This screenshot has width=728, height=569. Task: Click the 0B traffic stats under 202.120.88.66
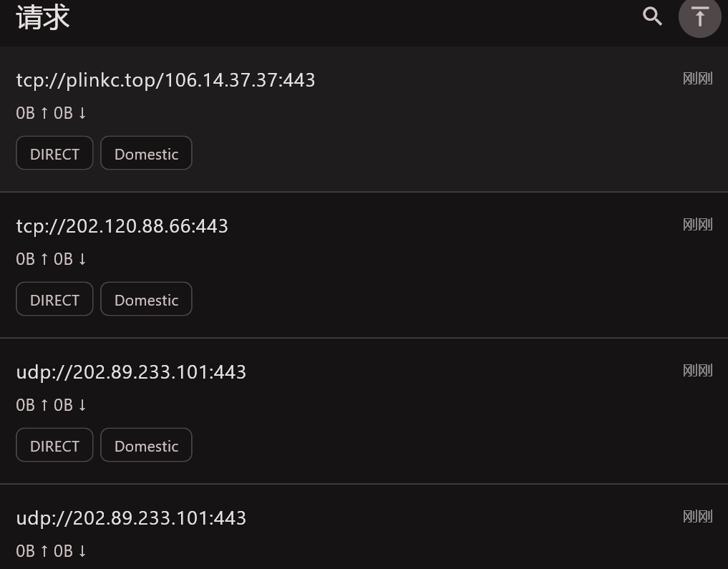tap(52, 259)
